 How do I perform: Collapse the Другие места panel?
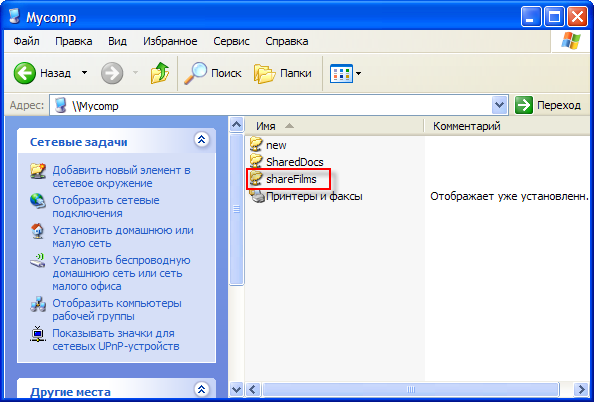(202, 389)
